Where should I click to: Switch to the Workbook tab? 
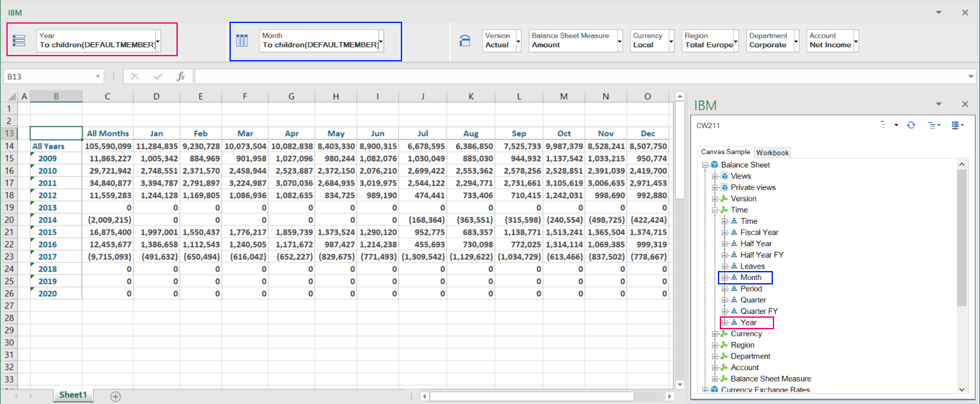772,152
